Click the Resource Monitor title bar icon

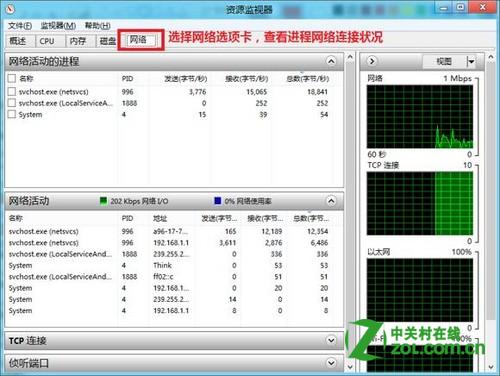[x=11, y=9]
